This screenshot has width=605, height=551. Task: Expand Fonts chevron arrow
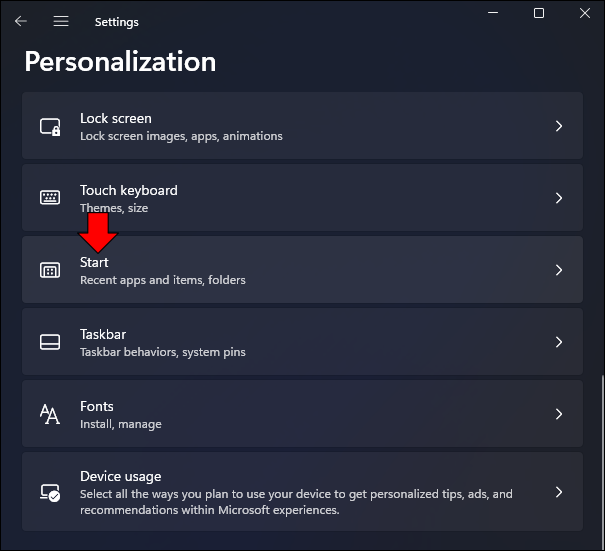[559, 414]
